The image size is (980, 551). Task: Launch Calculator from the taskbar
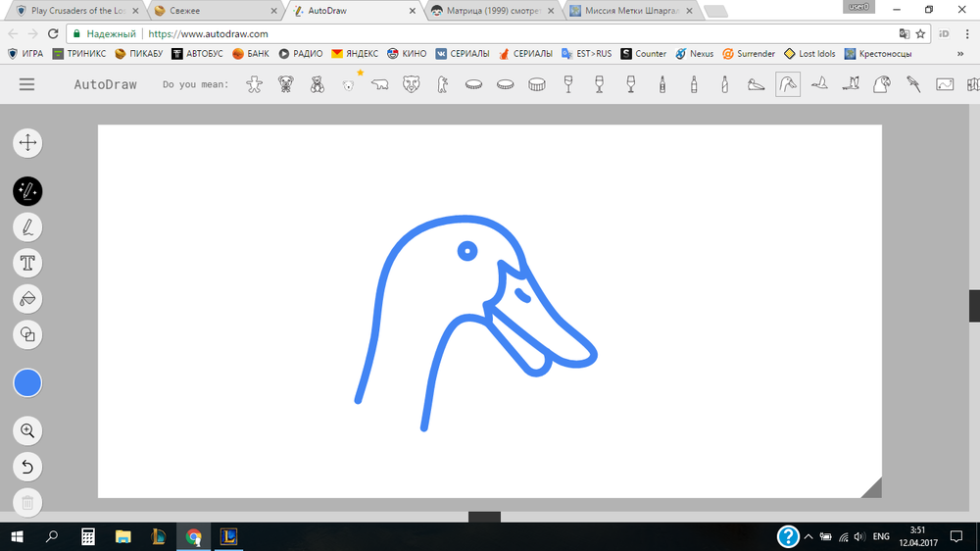click(87, 536)
